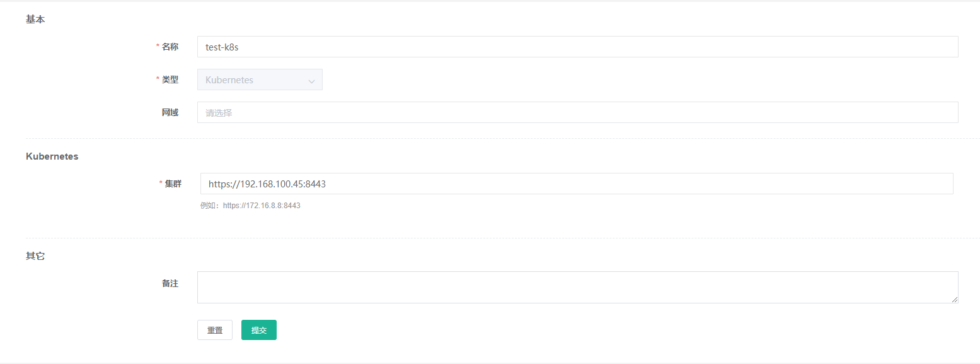Click the example hint text below 集群
Viewport: 980px width, 364px height.
250,206
